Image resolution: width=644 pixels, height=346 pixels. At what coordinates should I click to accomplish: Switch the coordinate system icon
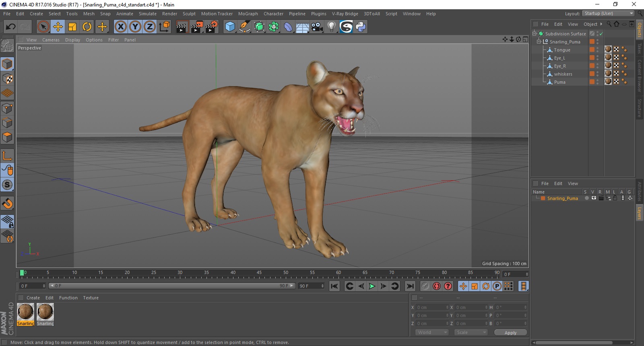(x=164, y=27)
